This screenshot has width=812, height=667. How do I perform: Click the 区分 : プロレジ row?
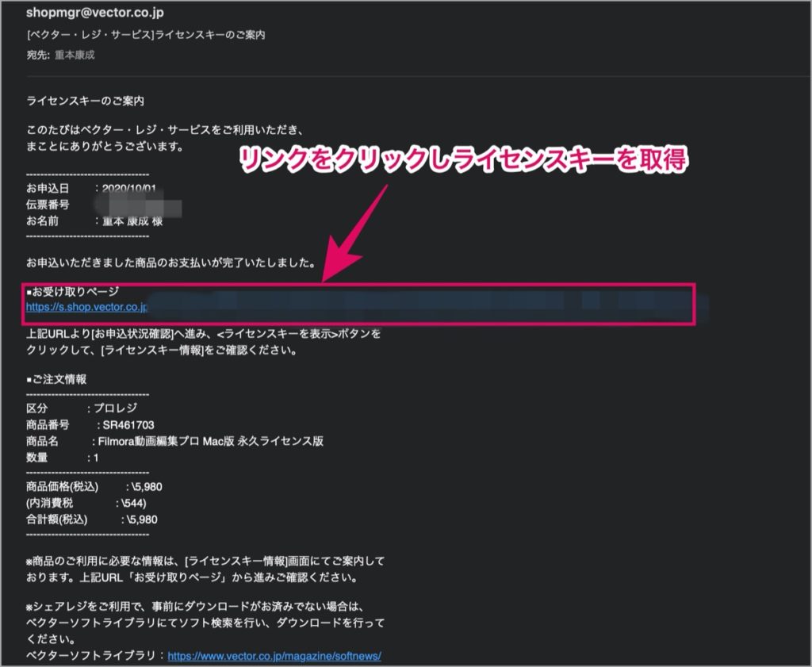coord(82,408)
